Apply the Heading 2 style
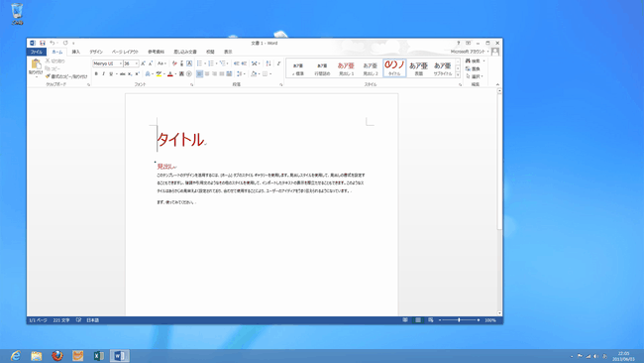 click(371, 68)
